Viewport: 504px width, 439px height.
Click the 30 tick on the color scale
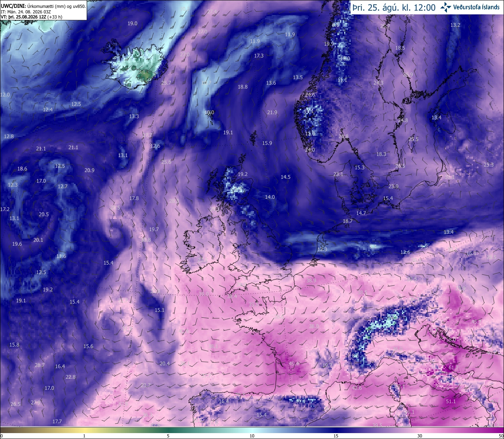pos(420,435)
